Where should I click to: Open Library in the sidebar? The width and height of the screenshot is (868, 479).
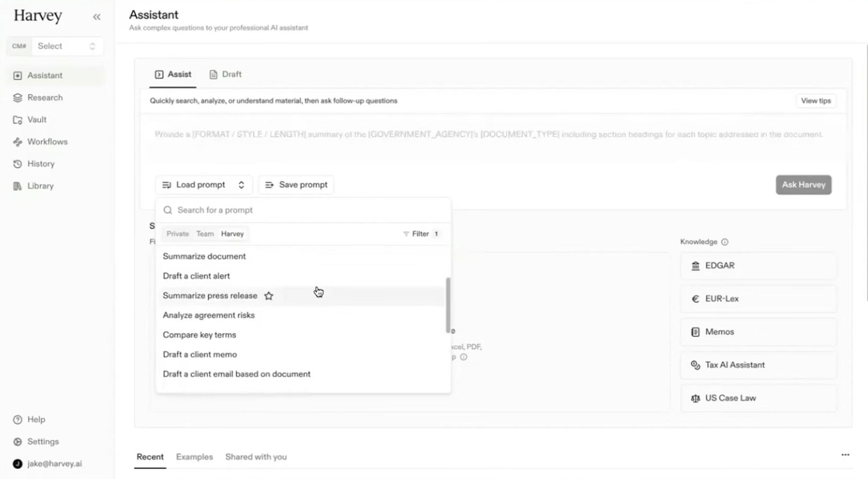click(x=55, y=186)
